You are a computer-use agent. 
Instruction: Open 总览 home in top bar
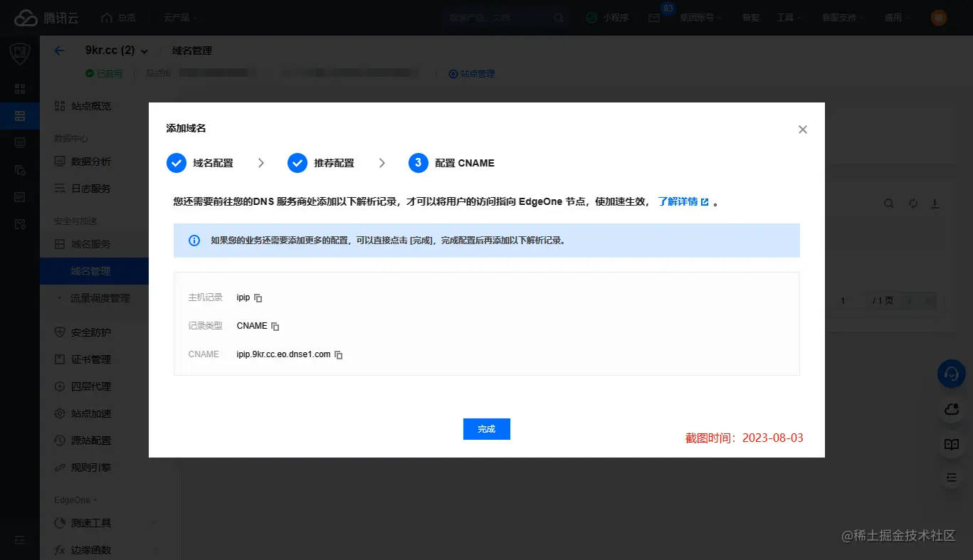(118, 18)
